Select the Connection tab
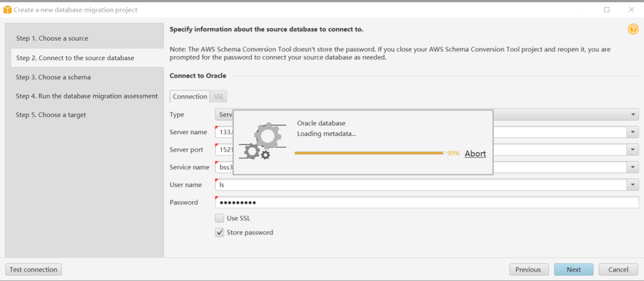Image resolution: width=644 pixels, height=281 pixels. click(x=190, y=97)
